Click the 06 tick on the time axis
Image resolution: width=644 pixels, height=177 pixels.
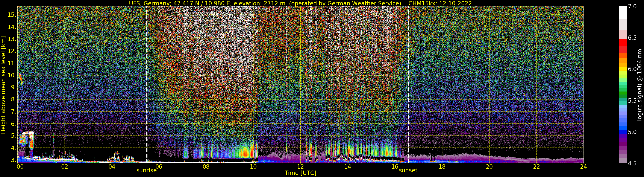pyautogui.click(x=159, y=166)
